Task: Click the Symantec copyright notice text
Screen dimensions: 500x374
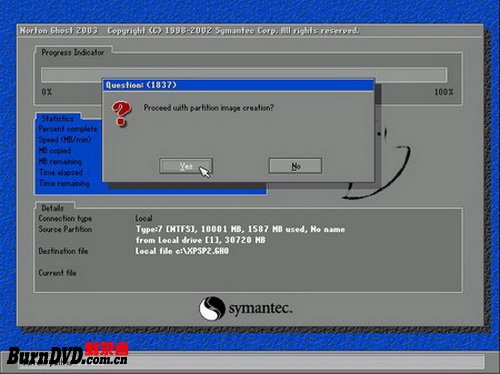Action: (233, 31)
